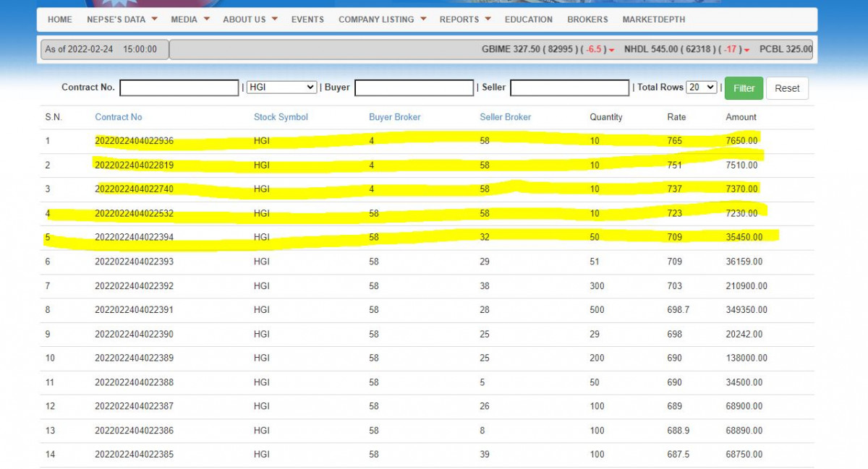Open the EDUCATION menu item
868x469 pixels.
pyautogui.click(x=529, y=20)
